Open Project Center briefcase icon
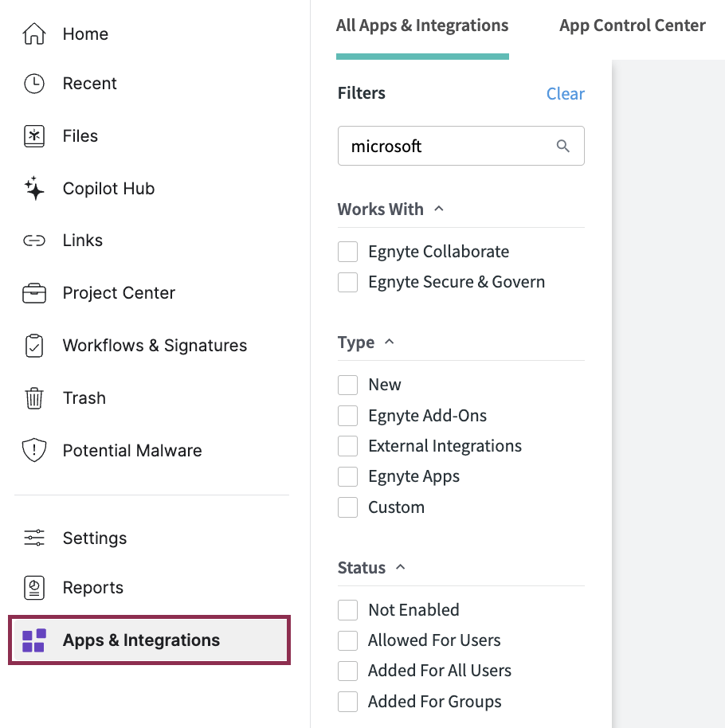Viewport: 725px width, 728px height. pos(34,293)
